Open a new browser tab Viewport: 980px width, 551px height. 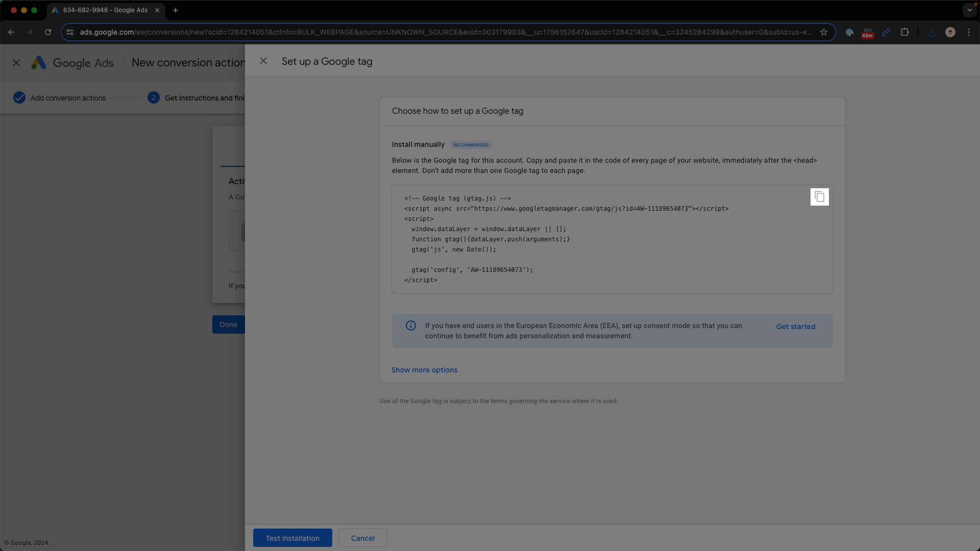click(x=176, y=10)
